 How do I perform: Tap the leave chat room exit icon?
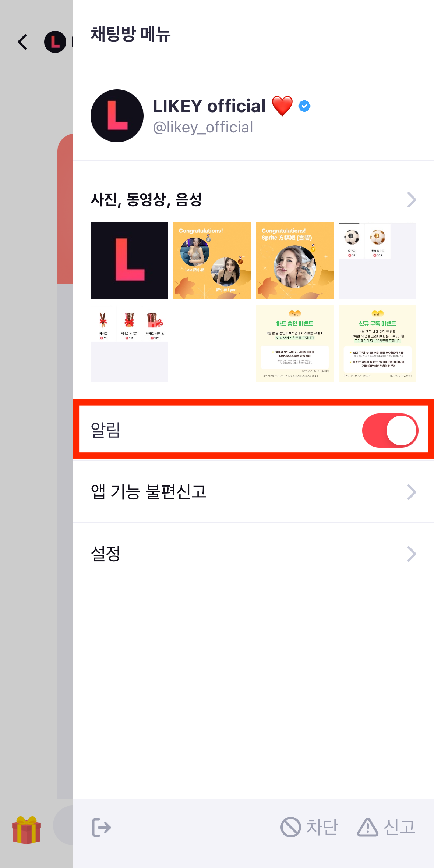pyautogui.click(x=101, y=828)
